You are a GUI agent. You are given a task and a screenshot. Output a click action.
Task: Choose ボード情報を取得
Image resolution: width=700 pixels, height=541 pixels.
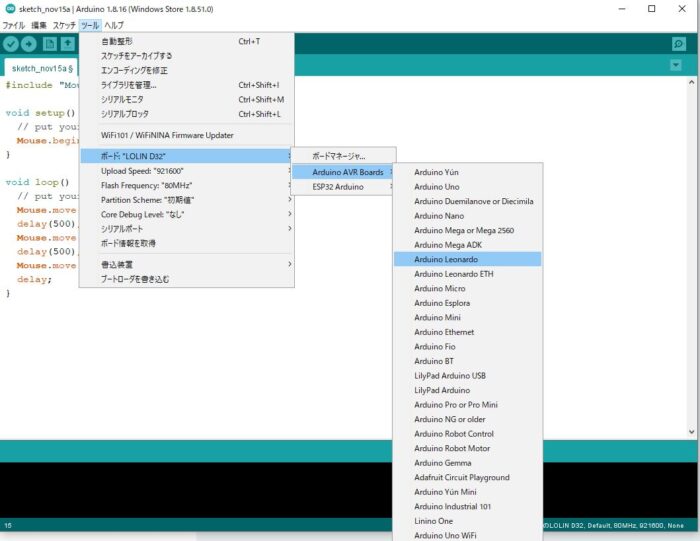point(187,243)
